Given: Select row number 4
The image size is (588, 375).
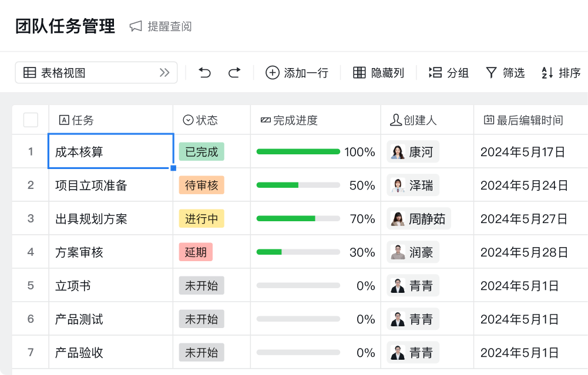Looking at the screenshot, I should [31, 252].
